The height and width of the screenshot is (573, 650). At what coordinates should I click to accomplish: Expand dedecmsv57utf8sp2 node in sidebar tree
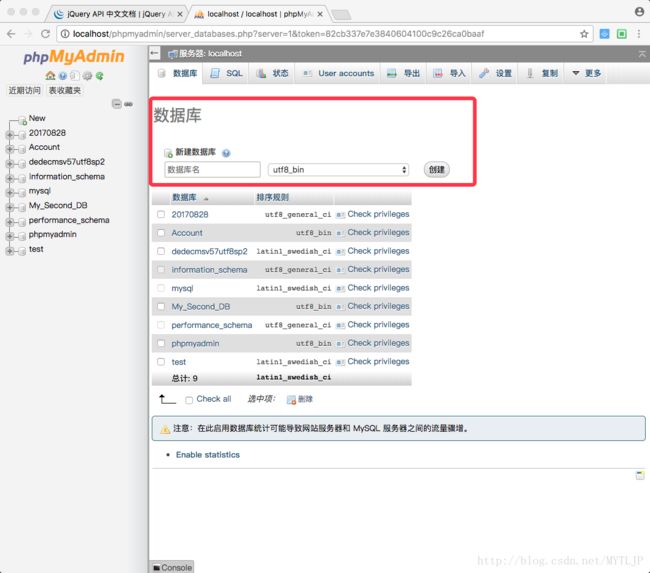click(x=10, y=164)
